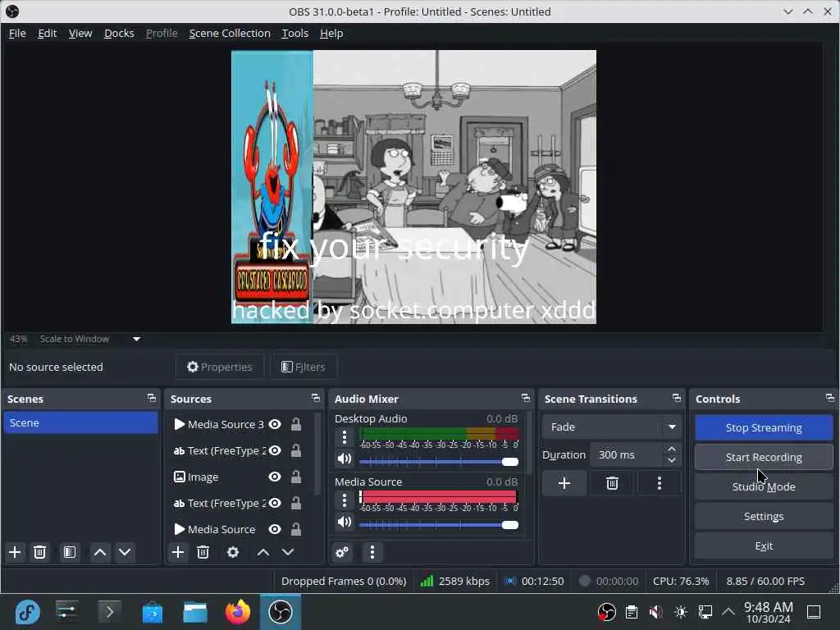Image resolution: width=840 pixels, height=630 pixels.
Task: Open scene filters icon in the Scenes toolbar
Action: (x=70, y=552)
